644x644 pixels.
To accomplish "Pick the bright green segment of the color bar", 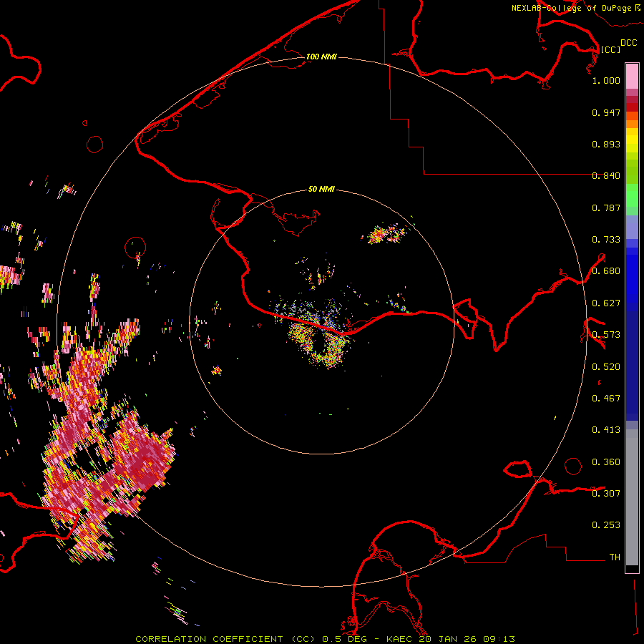I will tap(632, 195).
